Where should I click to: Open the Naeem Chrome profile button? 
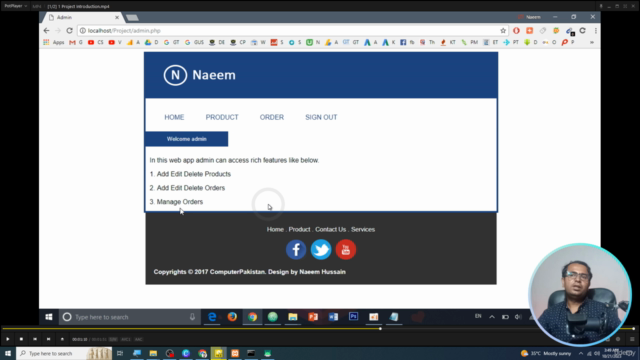tap(529, 17)
